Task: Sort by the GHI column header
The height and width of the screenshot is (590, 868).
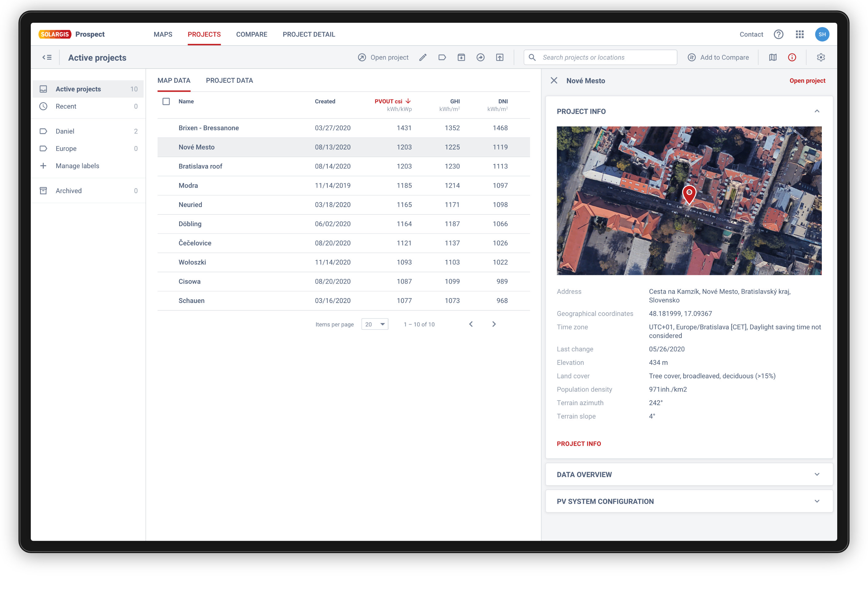Action: point(455,102)
